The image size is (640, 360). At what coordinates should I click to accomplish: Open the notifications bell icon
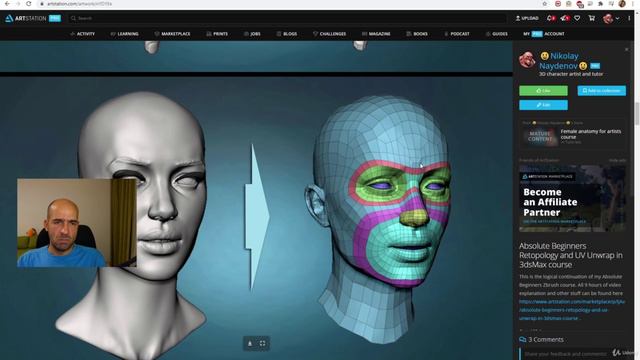[x=550, y=18]
